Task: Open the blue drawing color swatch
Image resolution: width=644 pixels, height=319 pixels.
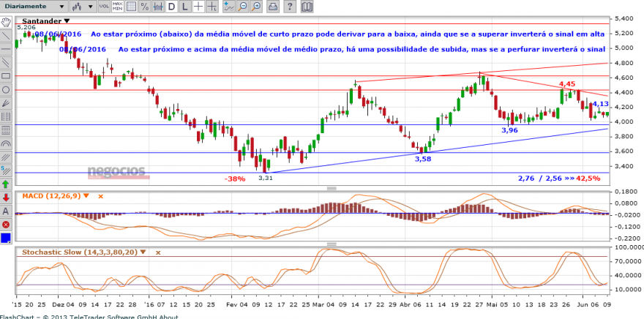Action: (x=6, y=239)
